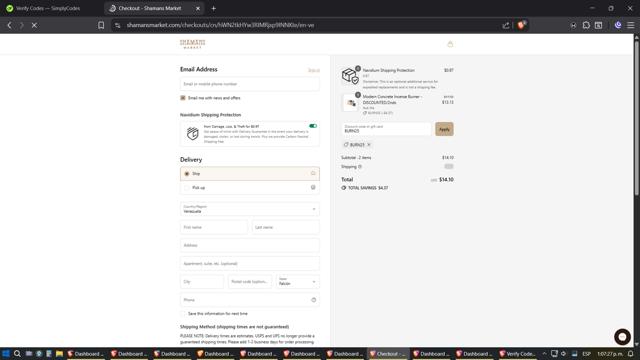Click the Apply discount button
Viewport: 640px width, 360px height.
(444, 129)
